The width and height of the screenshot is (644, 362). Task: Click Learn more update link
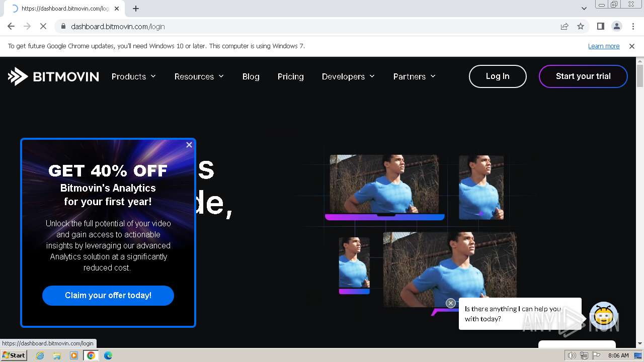604,46
